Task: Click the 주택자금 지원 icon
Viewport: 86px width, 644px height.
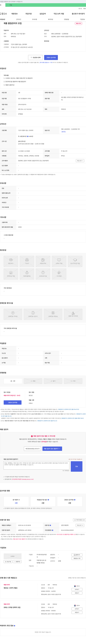Action: [11, 274]
